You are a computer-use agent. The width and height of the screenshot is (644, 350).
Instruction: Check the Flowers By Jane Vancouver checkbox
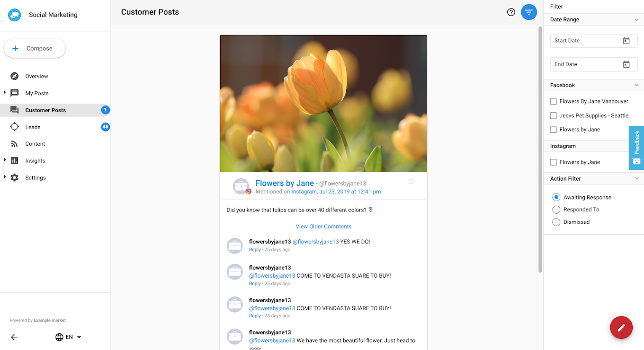[x=553, y=101]
